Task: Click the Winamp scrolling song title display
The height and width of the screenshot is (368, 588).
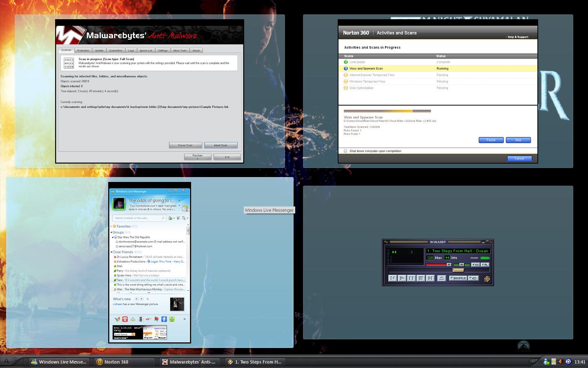Action: (x=458, y=251)
